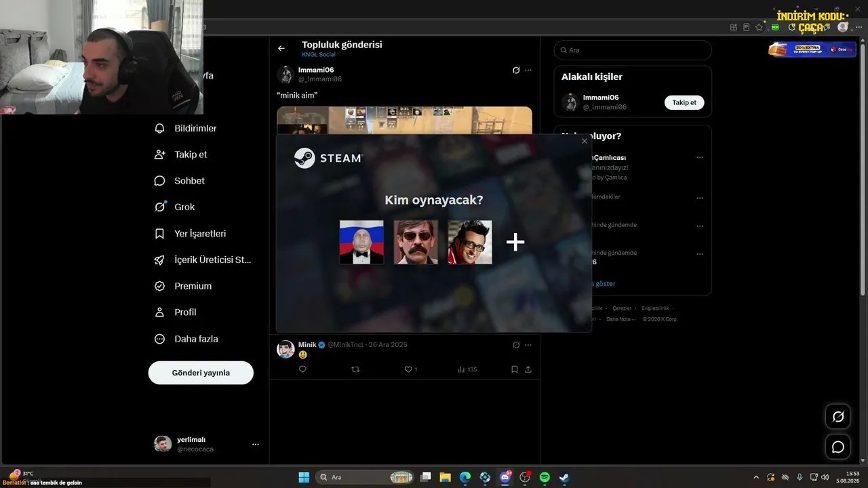The height and width of the screenshot is (488, 868).
Task: Repost Minik's reply
Action: pyautogui.click(x=355, y=369)
